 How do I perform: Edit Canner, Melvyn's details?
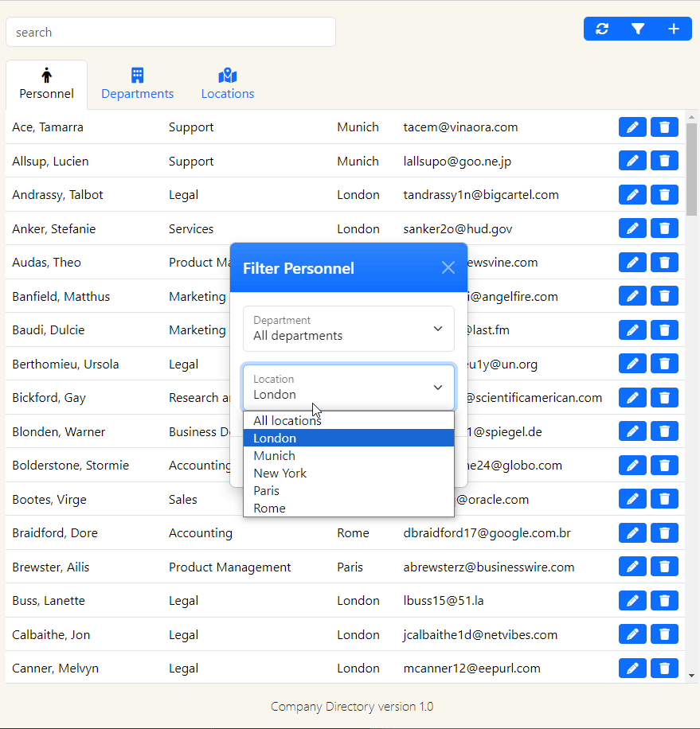pyautogui.click(x=632, y=668)
